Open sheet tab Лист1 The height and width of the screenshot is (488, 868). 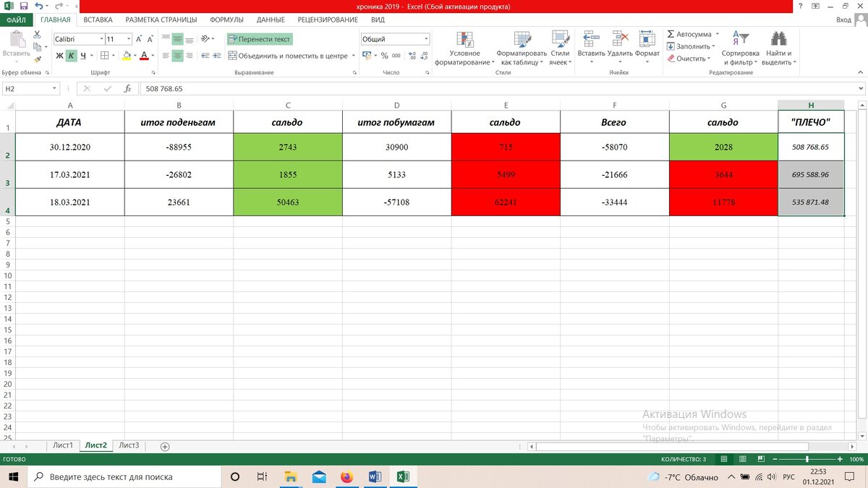63,445
